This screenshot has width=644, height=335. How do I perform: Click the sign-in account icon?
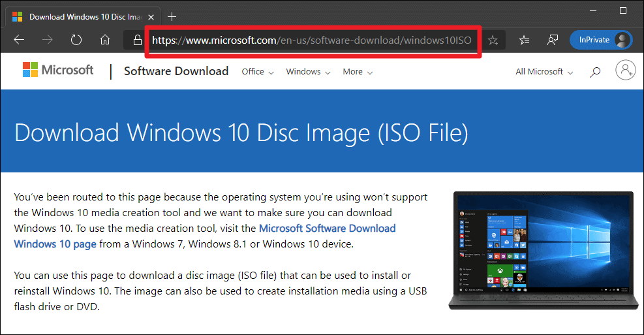(x=626, y=70)
